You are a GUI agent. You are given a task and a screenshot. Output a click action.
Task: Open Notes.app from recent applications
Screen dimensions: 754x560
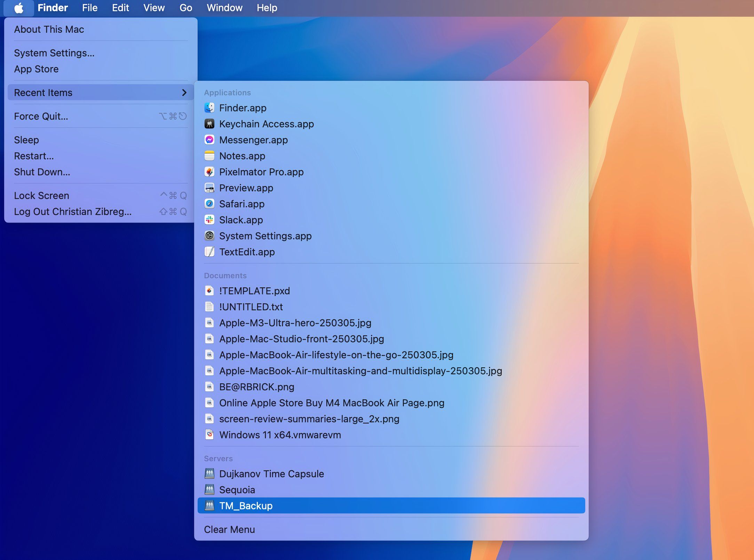click(242, 156)
